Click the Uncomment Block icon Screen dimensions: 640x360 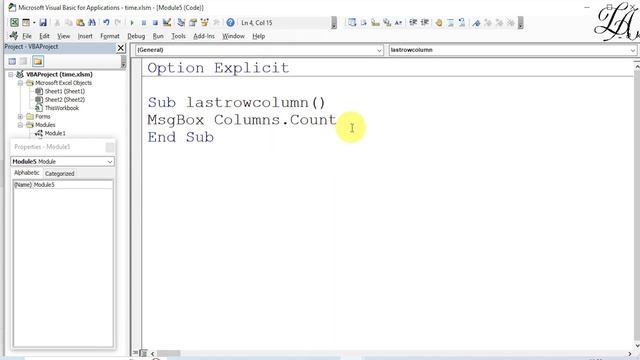(x=462, y=22)
